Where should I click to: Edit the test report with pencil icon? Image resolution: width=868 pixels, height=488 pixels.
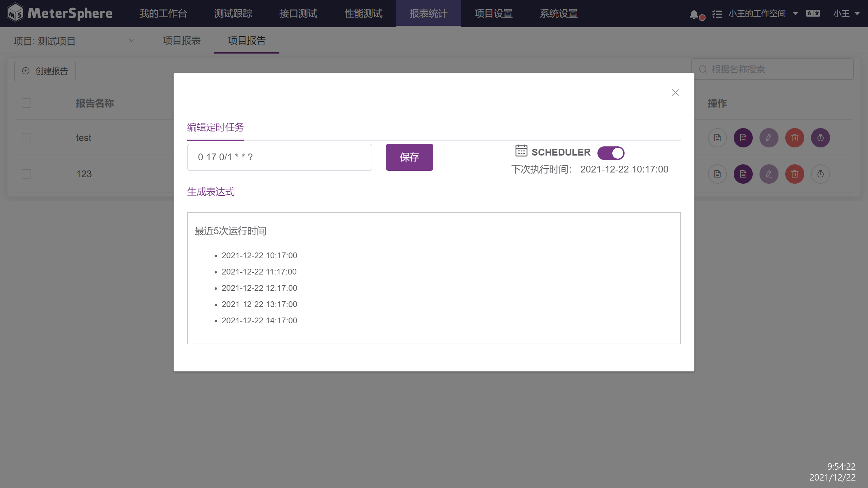(769, 138)
